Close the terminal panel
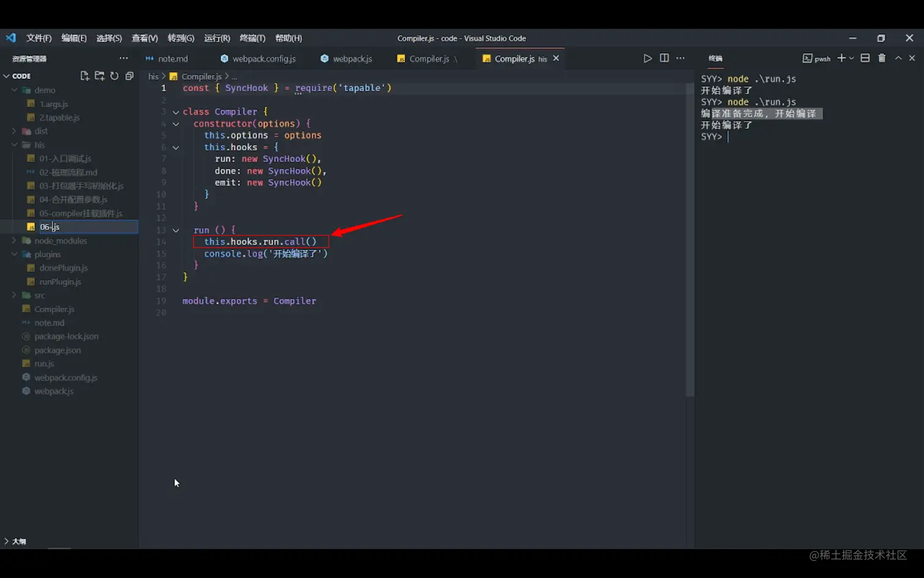This screenshot has width=924, height=578. click(x=912, y=58)
